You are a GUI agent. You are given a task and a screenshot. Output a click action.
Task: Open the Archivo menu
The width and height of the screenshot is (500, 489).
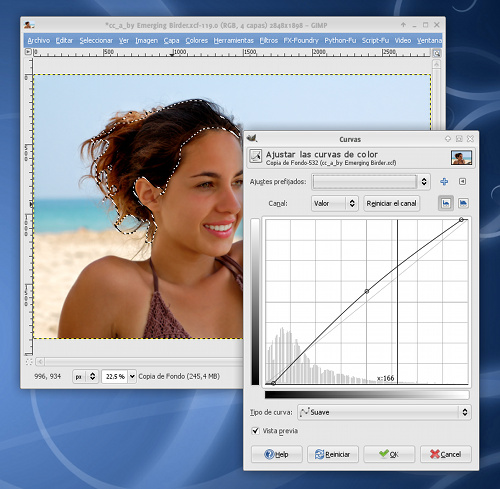[38, 41]
